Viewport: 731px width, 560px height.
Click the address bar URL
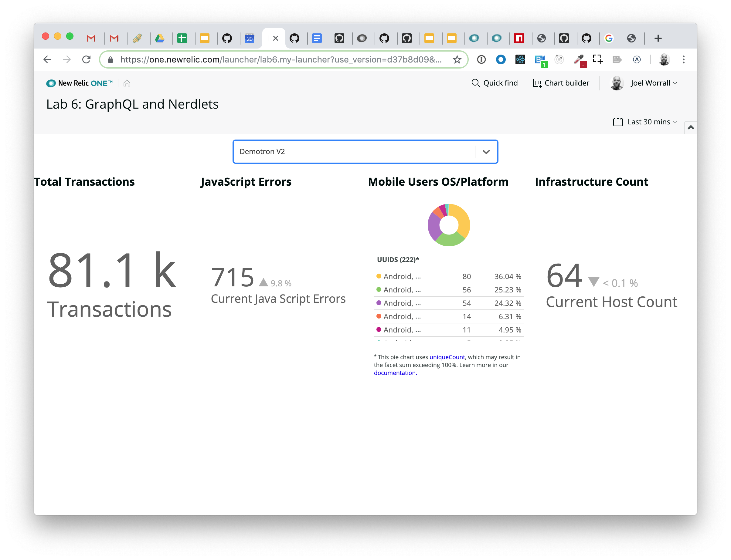click(280, 60)
